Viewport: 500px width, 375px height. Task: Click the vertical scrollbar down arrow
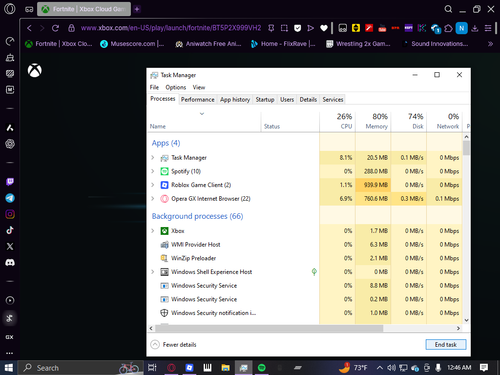tap(466, 320)
